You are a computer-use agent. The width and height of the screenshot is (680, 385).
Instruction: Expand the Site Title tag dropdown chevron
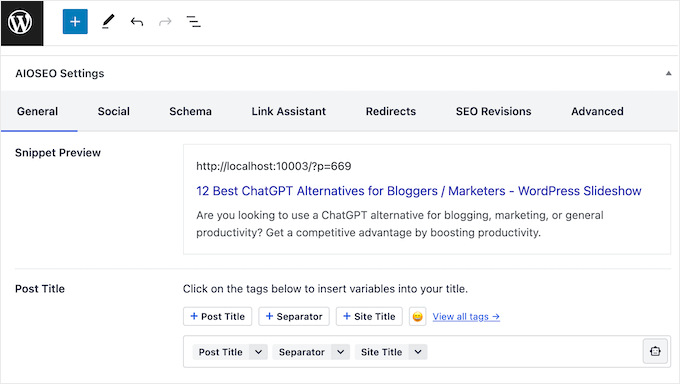point(418,352)
